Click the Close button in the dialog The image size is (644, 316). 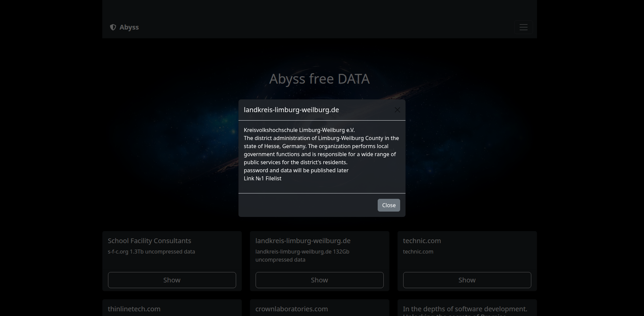pos(389,205)
